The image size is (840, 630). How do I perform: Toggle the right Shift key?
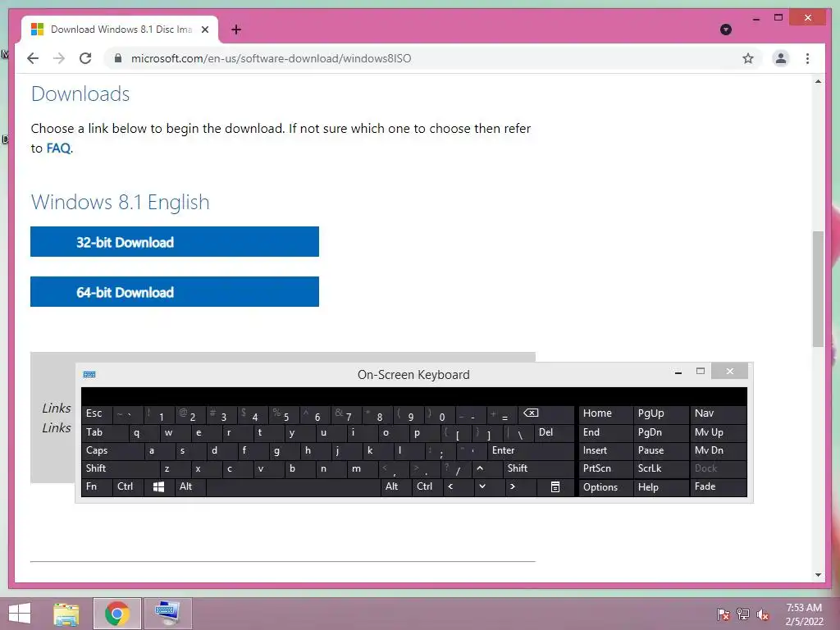(540, 468)
